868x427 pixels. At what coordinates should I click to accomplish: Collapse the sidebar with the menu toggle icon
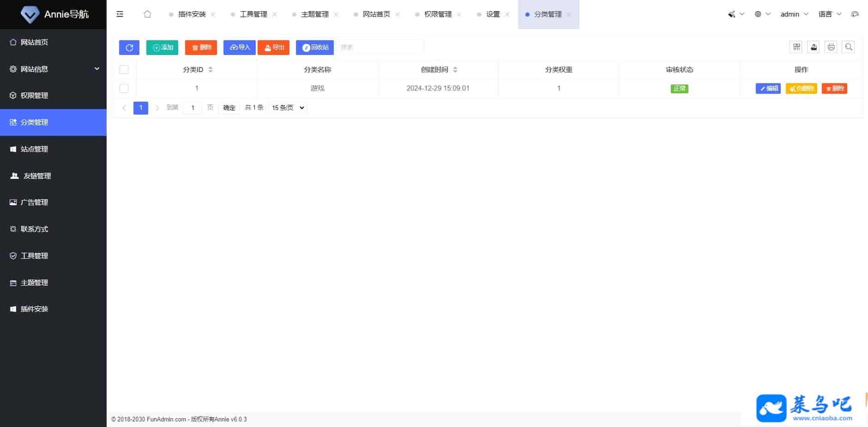click(120, 14)
